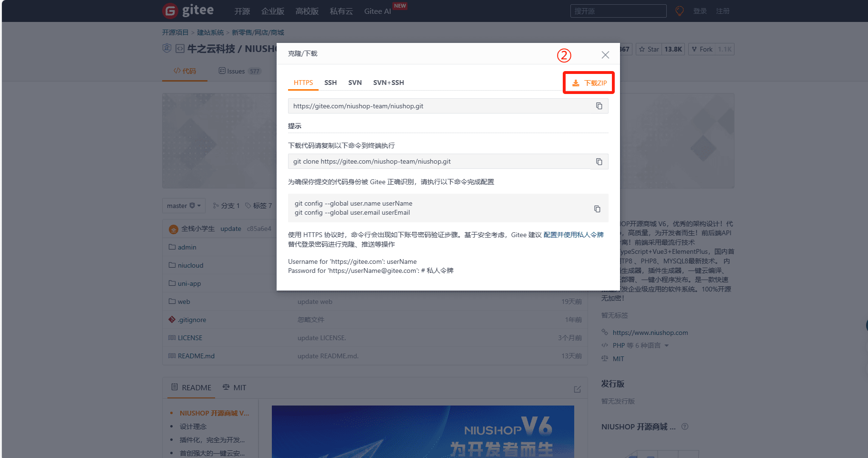Click help icon beside NIUSHOP heading
The image size is (868, 458).
coord(685,427)
